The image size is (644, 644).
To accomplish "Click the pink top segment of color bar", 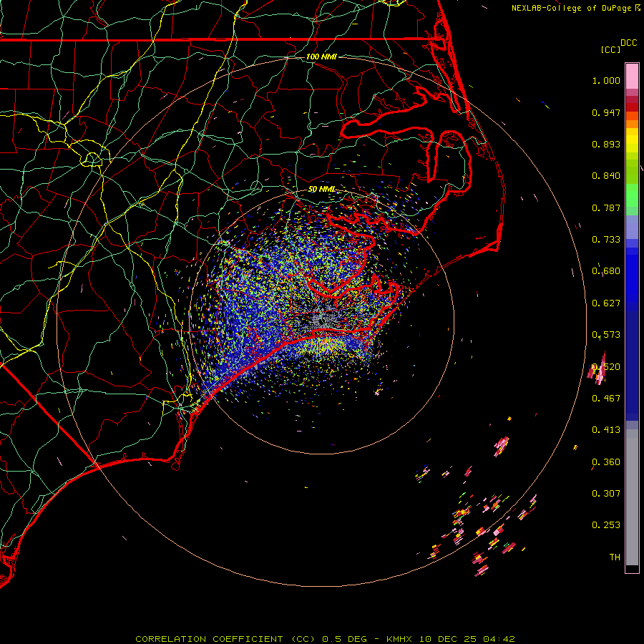I will pyautogui.click(x=632, y=76).
